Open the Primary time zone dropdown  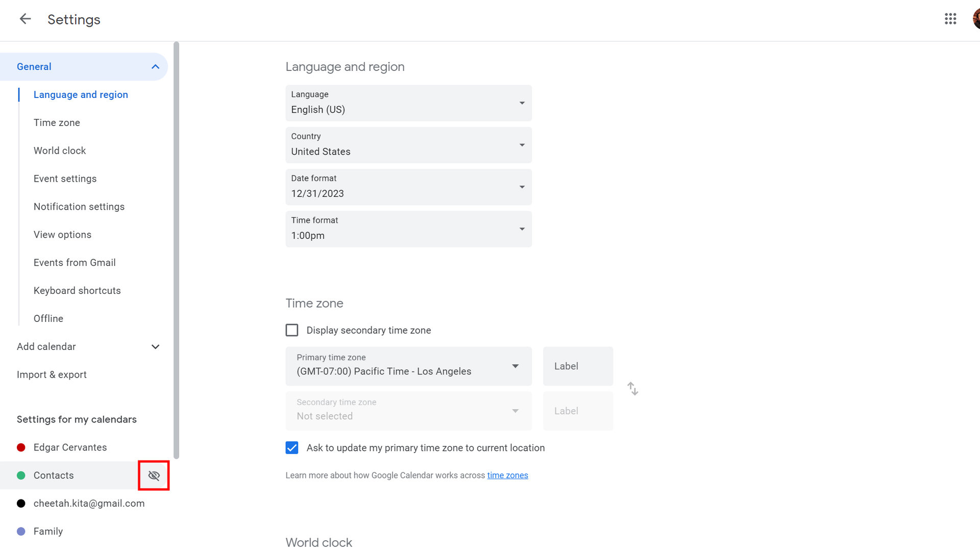click(408, 366)
